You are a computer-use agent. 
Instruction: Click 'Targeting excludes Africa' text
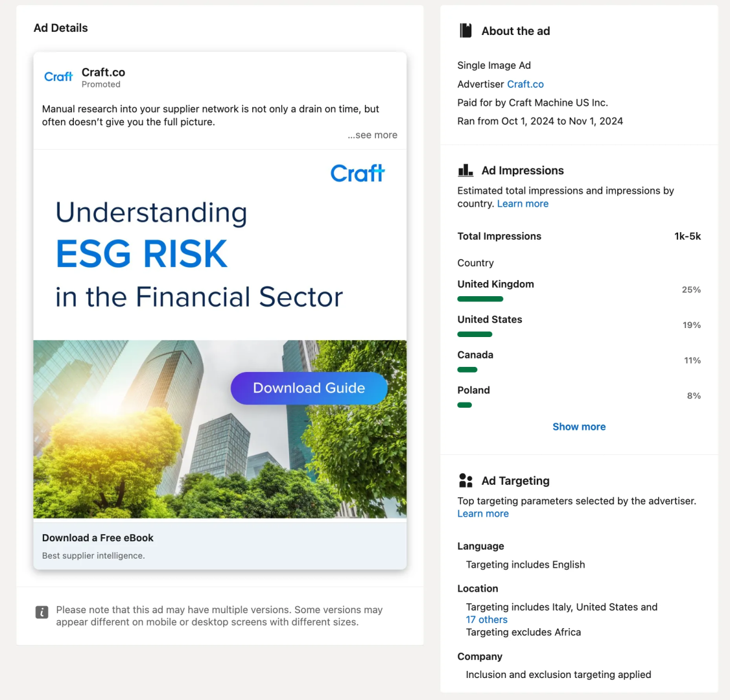[x=523, y=633]
